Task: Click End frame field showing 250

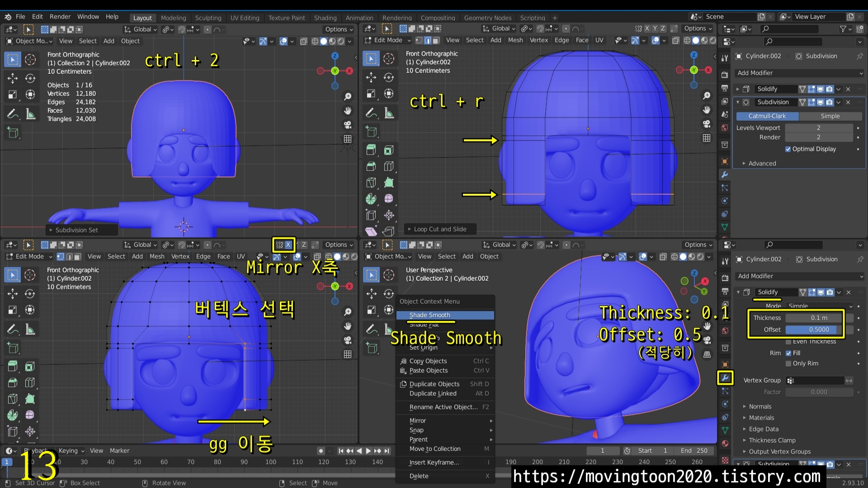Action: coord(695,451)
